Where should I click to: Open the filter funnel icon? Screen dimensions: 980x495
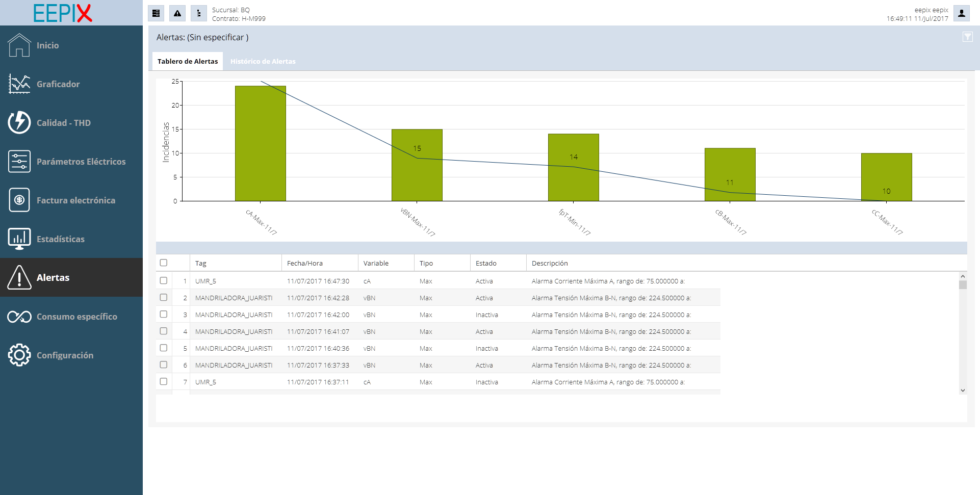(x=967, y=37)
